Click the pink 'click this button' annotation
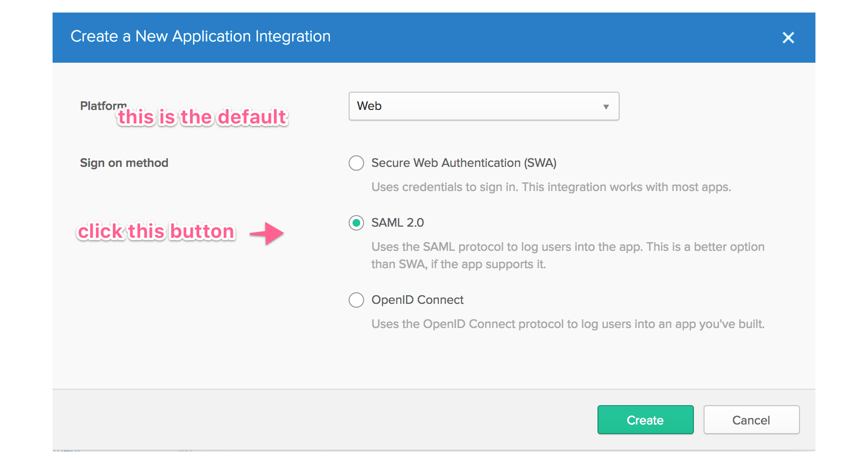Viewport: 868px width, 464px height. [x=156, y=232]
